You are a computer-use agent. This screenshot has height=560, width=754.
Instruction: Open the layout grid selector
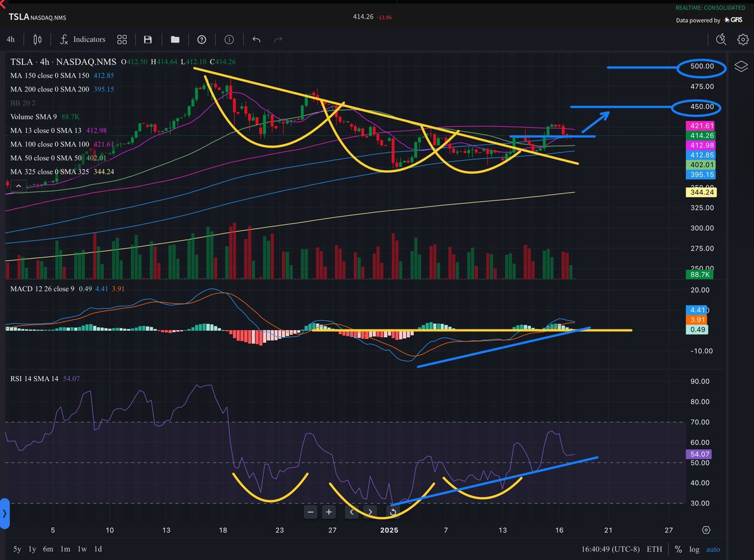coord(122,40)
